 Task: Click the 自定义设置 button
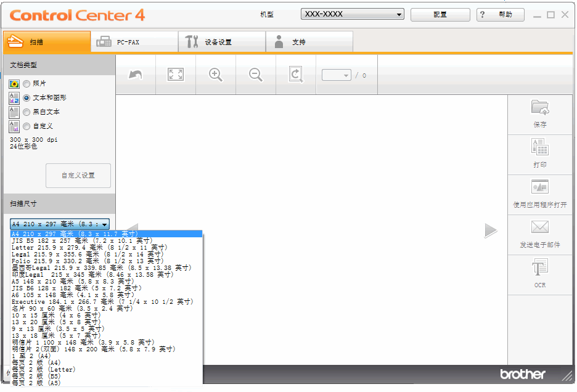(78, 176)
